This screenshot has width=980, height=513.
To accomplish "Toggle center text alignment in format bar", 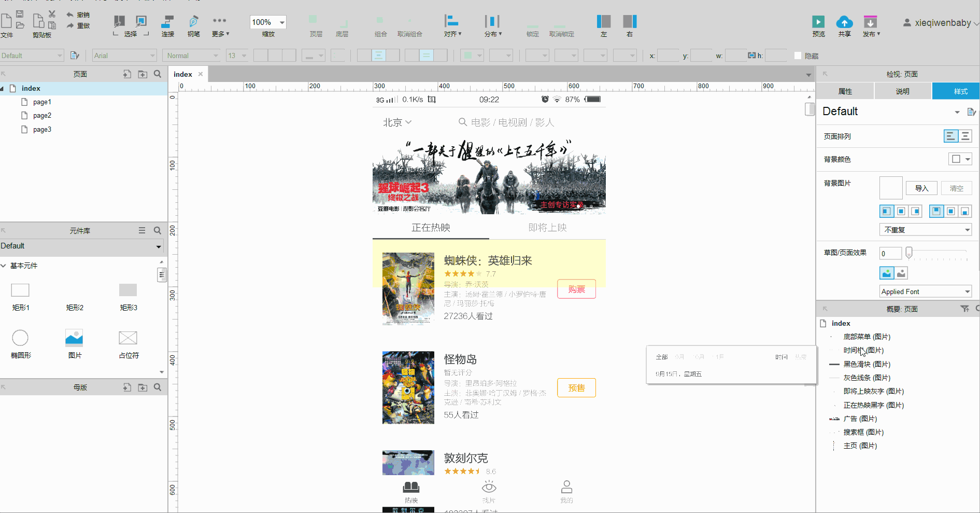I will point(378,56).
